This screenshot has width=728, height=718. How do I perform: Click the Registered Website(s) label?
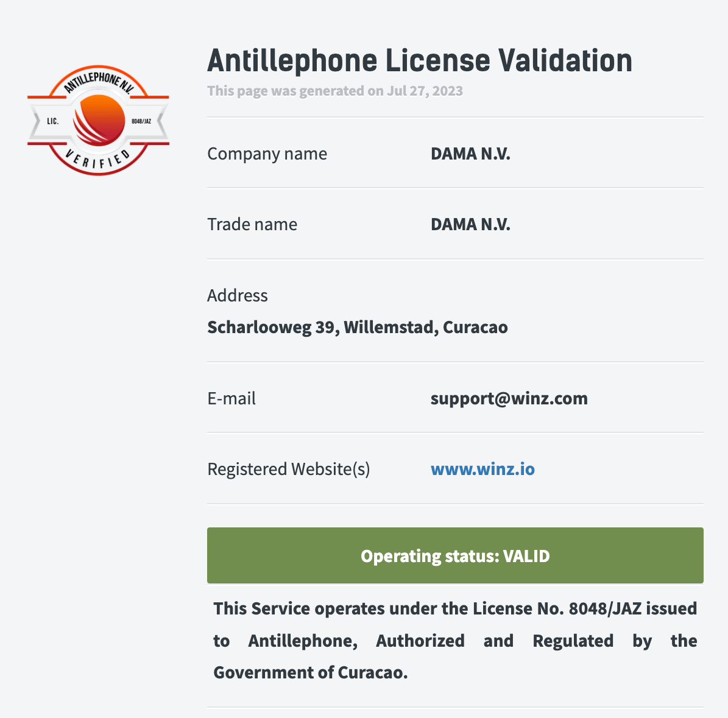(288, 470)
